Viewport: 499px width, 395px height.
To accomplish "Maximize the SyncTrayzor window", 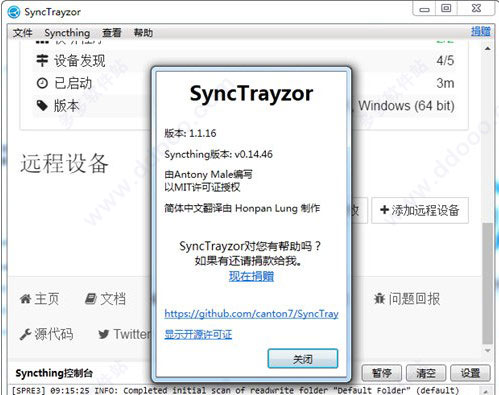I will point(446,8).
